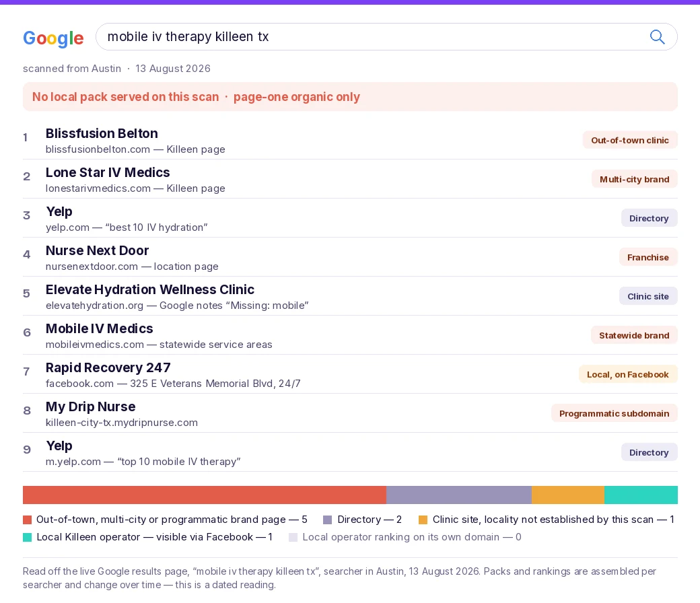
Task: Click teal legend swatch for Local Killeen operator
Action: click(27, 538)
